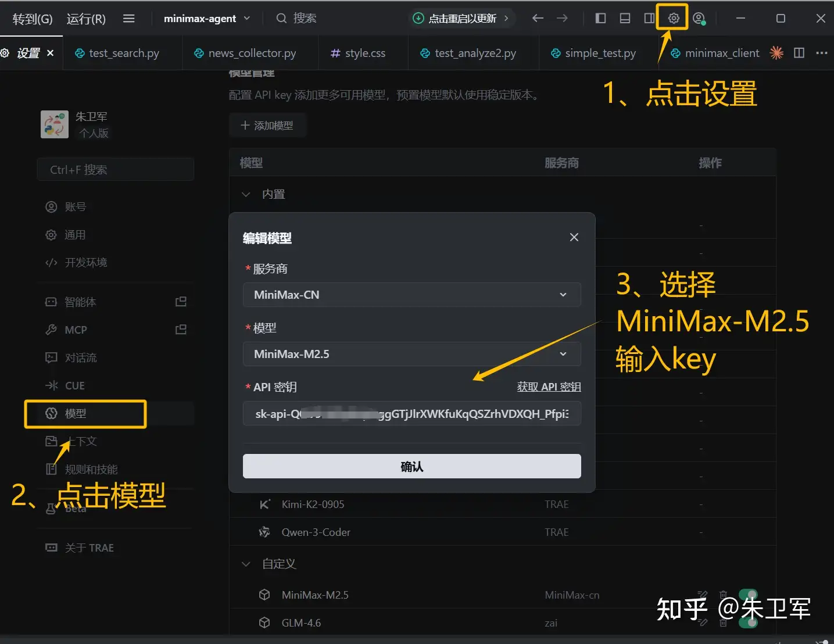Go forward with the right arrow
834x644 pixels.
tap(562, 18)
